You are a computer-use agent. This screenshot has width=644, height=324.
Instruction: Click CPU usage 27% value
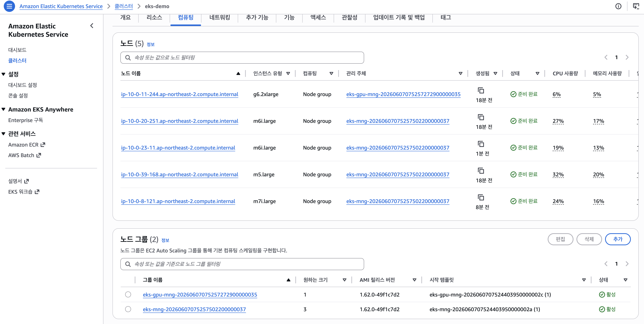[558, 121]
